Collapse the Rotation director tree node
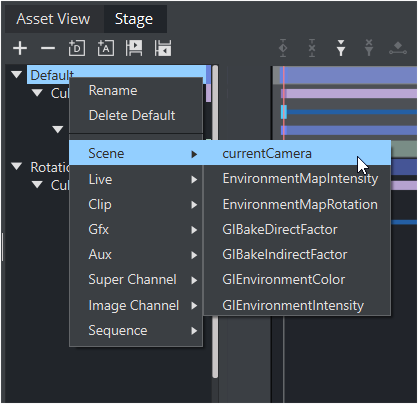Image resolution: width=418 pixels, height=404 pixels. coord(16,166)
